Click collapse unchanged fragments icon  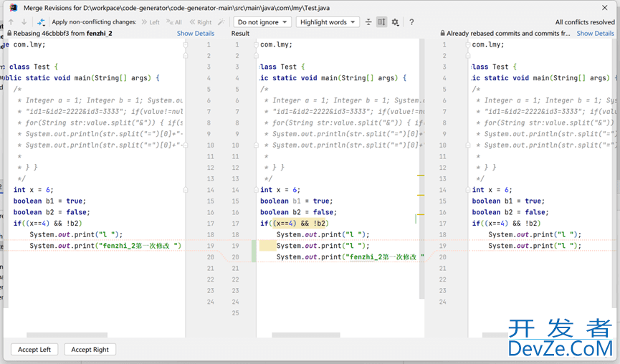tap(368, 22)
